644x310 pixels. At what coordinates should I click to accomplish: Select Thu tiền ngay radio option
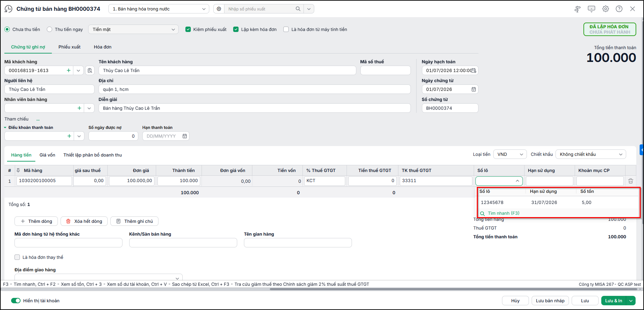pyautogui.click(x=49, y=29)
